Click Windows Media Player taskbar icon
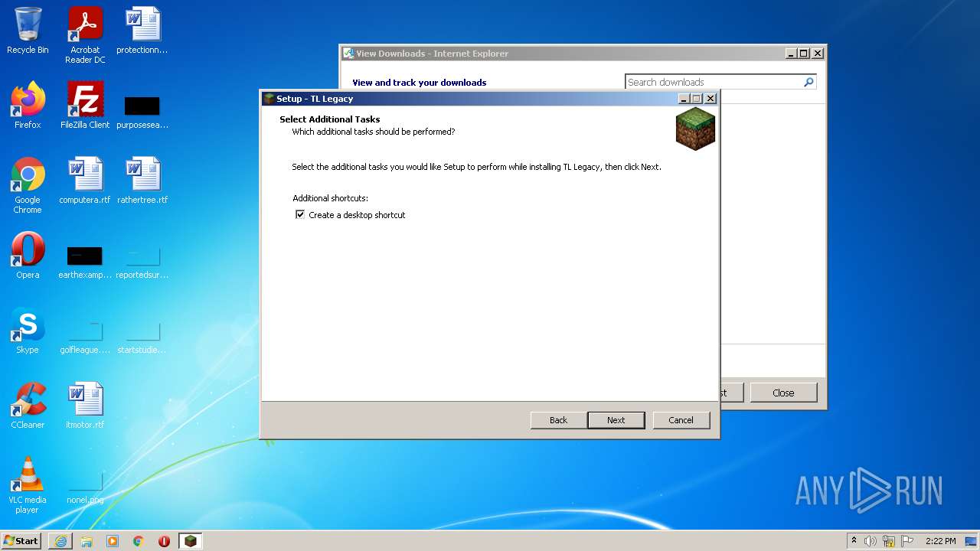Image resolution: width=980 pixels, height=551 pixels. click(113, 541)
